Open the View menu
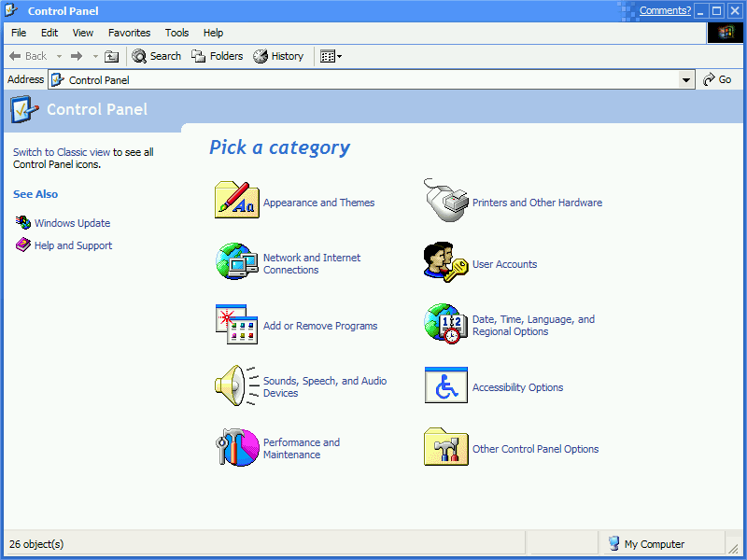 click(x=83, y=33)
